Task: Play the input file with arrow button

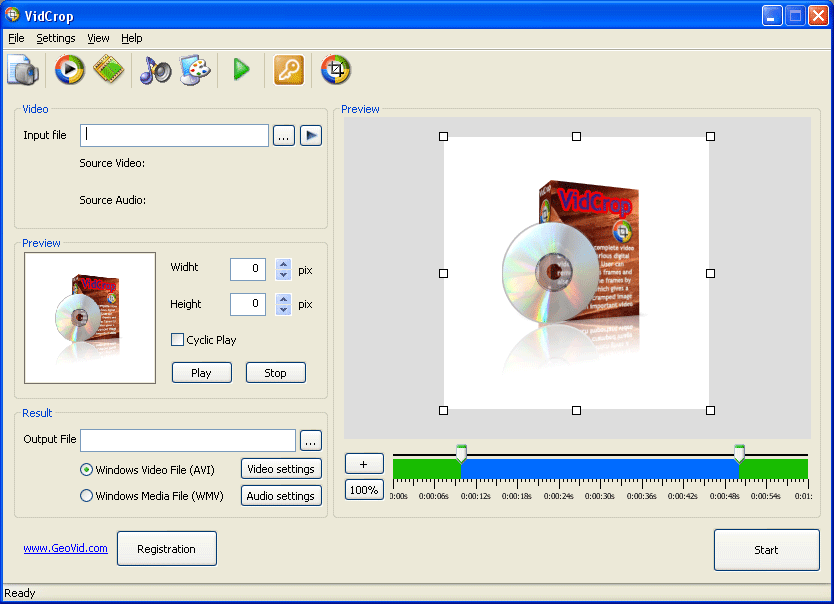Action: click(x=311, y=136)
